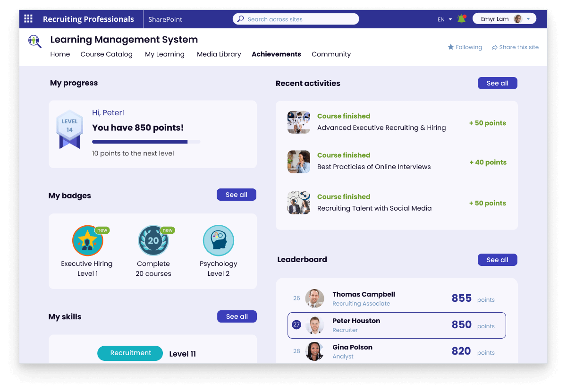Go to the Course Catalog tab
The width and height of the screenshot is (567, 392).
[106, 54]
